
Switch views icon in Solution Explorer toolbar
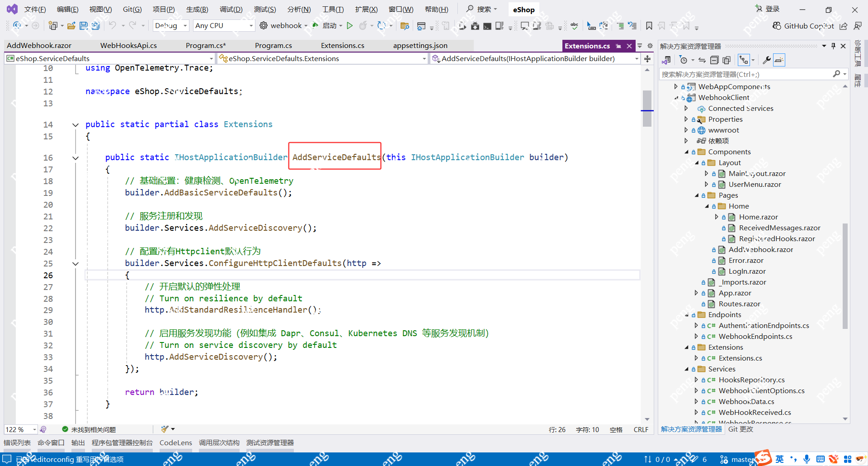(666, 60)
